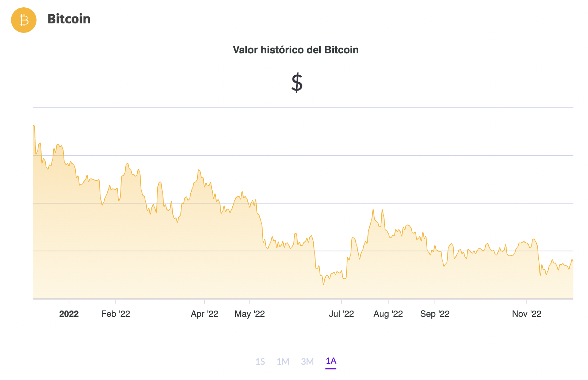Click the lowest dip of the chart in June

[324, 284]
